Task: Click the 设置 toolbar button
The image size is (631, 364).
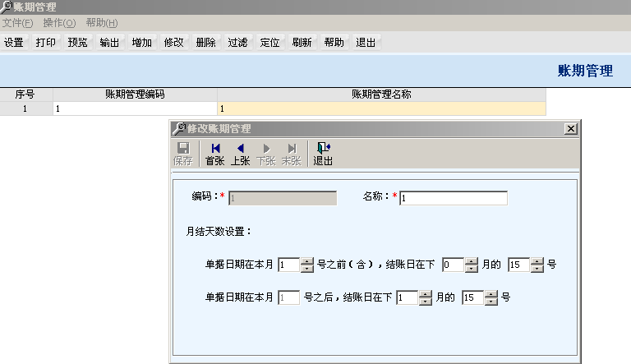Action: click(x=14, y=42)
